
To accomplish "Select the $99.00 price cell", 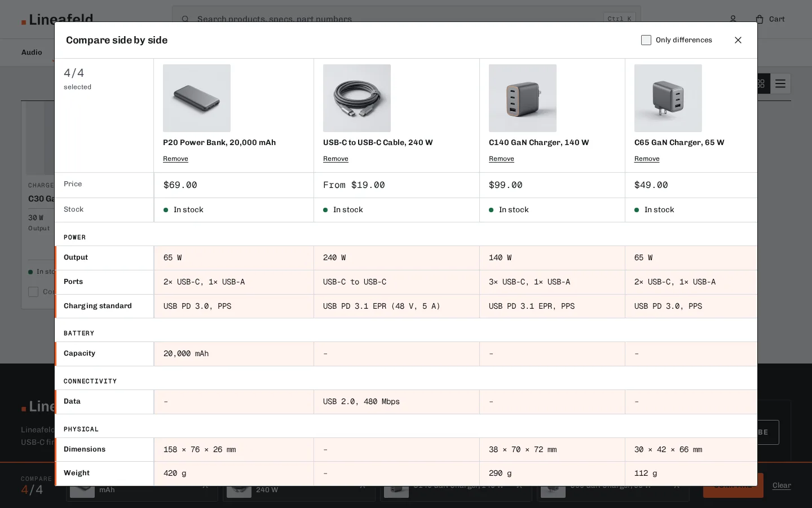I will coord(552,185).
